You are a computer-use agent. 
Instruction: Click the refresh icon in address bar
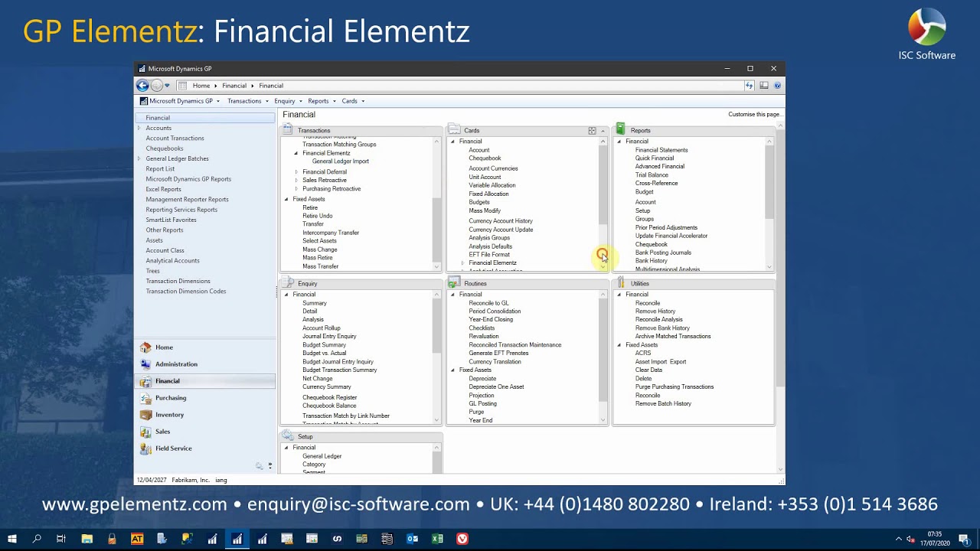[x=749, y=86]
